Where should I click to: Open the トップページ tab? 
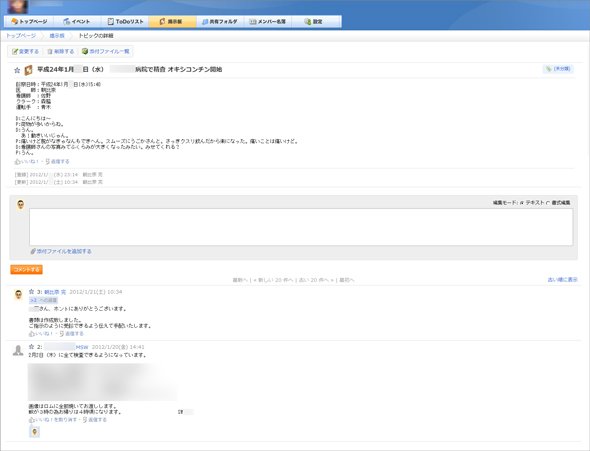29,22
